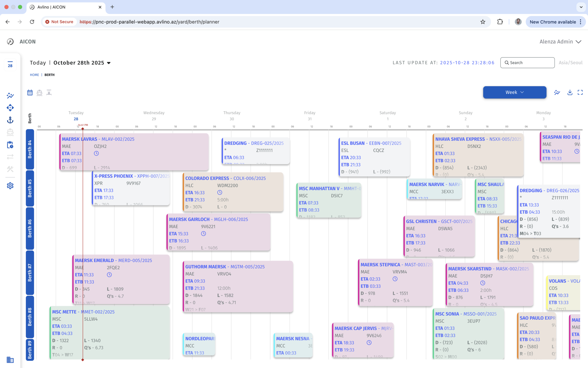The height and width of the screenshot is (368, 588).
Task: Click the Tuesday 28 day header
Action: pyautogui.click(x=76, y=116)
